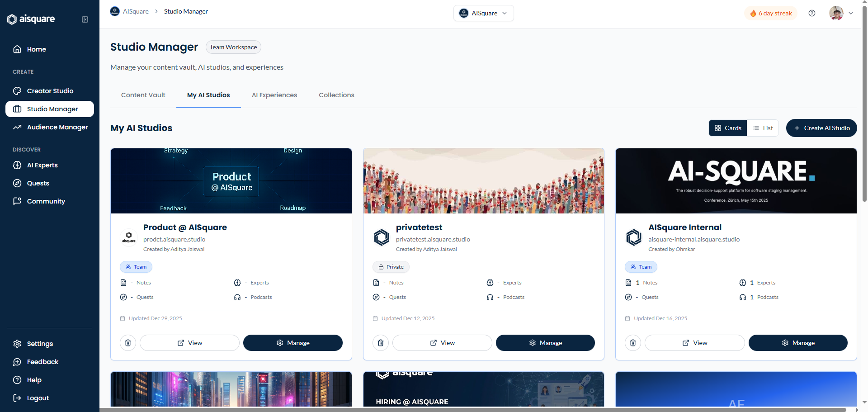Open the profile avatar dropdown menu
Image resolution: width=868 pixels, height=412 pixels.
[x=841, y=13]
